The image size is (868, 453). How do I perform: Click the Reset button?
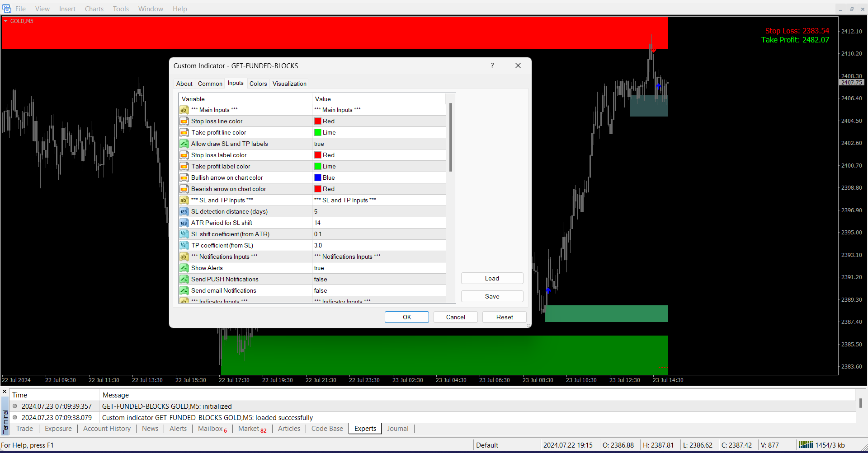(x=504, y=317)
